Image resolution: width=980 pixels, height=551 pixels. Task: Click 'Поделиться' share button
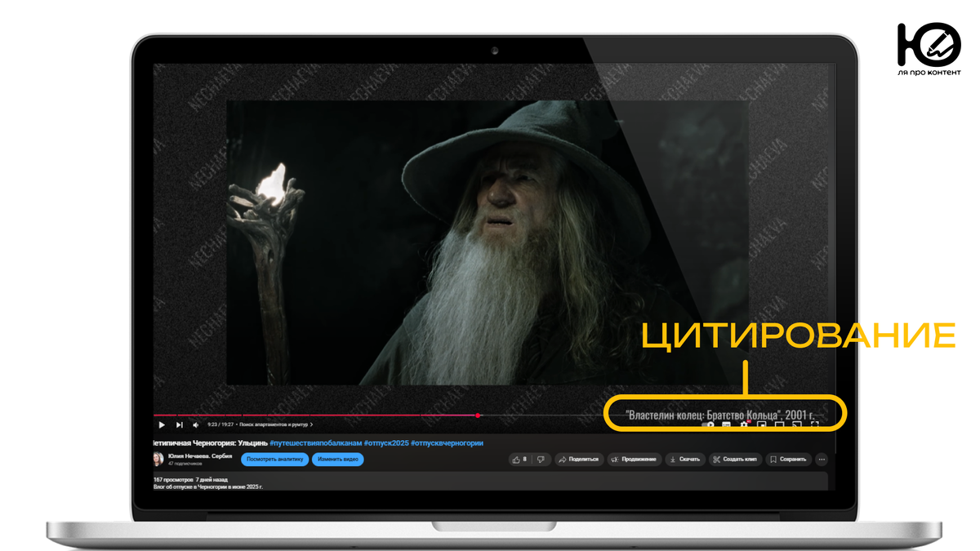(x=579, y=460)
